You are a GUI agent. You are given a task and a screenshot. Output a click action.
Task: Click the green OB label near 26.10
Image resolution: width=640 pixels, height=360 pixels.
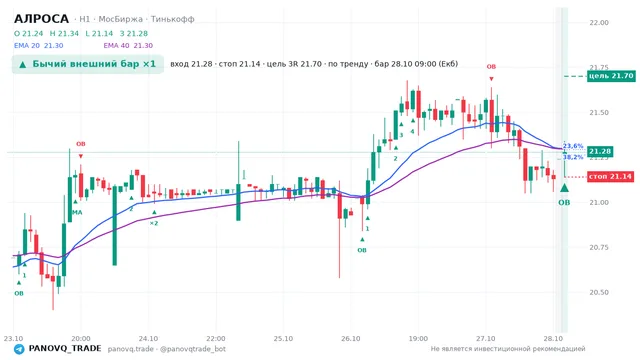[362, 250]
